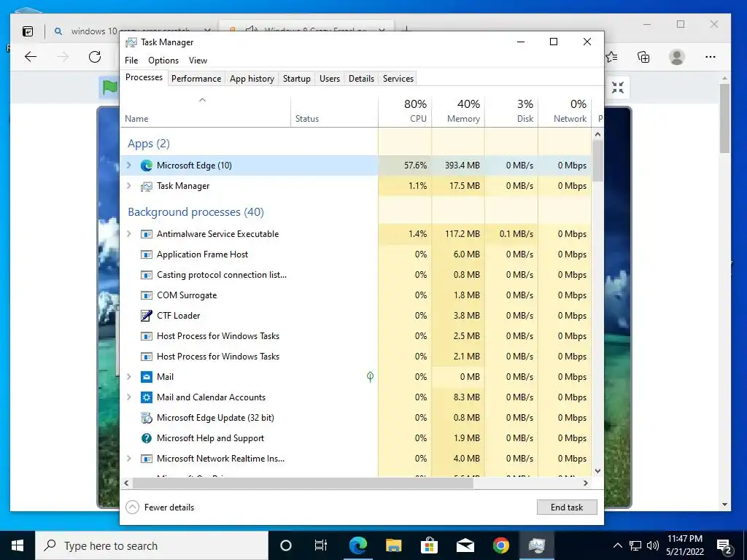Click the Type here to search box
Screen dimensions: 747x560
[152, 545]
